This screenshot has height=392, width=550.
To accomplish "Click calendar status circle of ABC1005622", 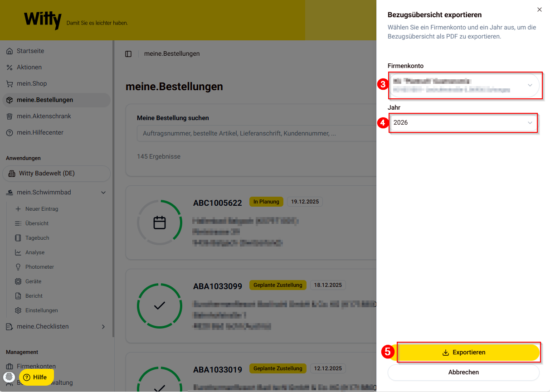I will pos(160,223).
